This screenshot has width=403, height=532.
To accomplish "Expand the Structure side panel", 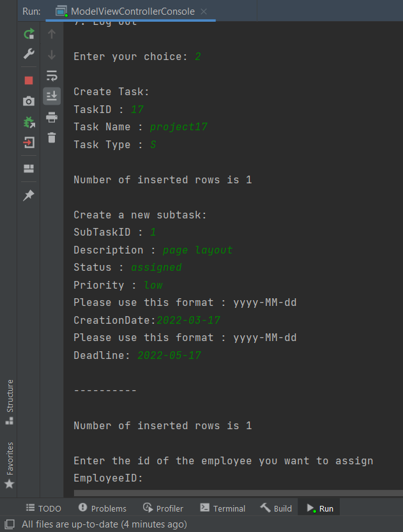I will 8,401.
